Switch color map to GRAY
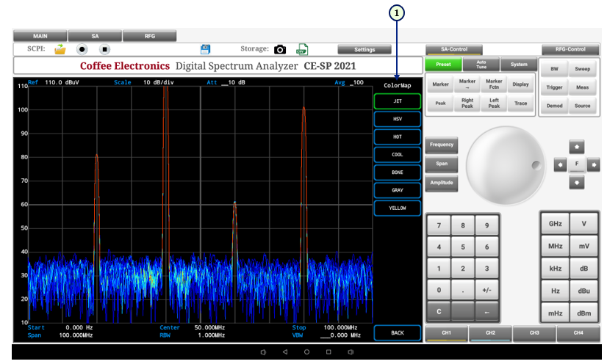This screenshot has width=607, height=364. [397, 190]
